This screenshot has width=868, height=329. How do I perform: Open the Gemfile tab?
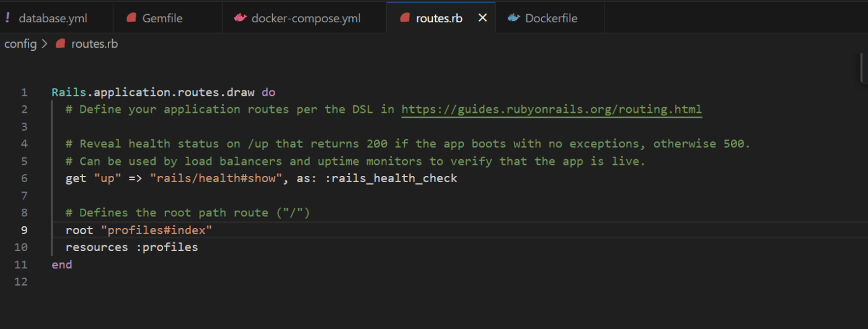(x=168, y=18)
